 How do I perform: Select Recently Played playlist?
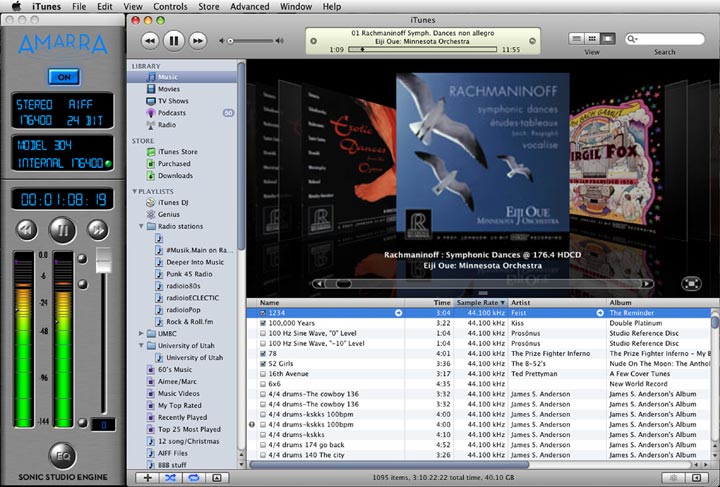click(182, 417)
